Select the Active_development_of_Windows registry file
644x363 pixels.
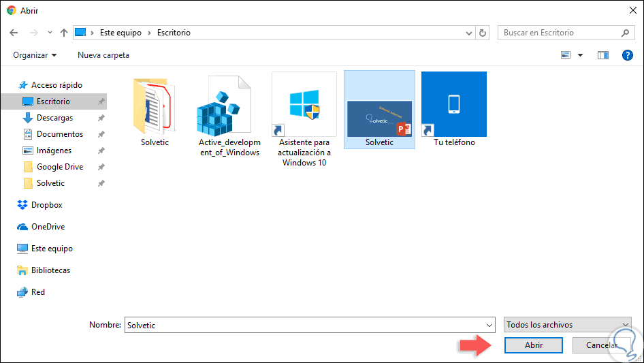click(x=229, y=117)
